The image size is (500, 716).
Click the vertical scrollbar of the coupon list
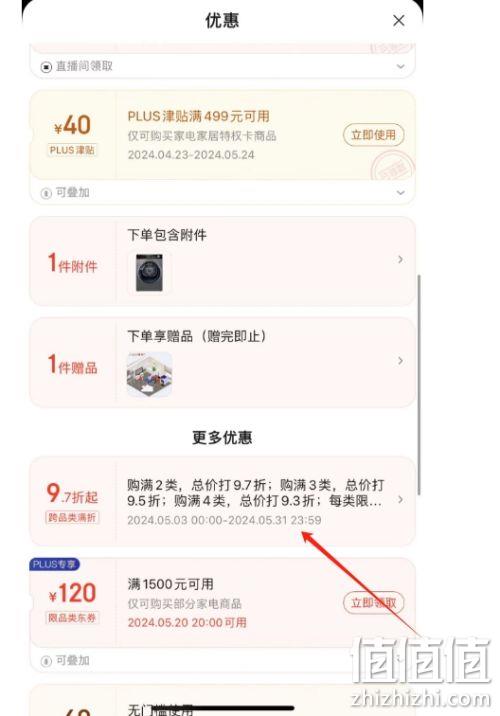[419, 385]
